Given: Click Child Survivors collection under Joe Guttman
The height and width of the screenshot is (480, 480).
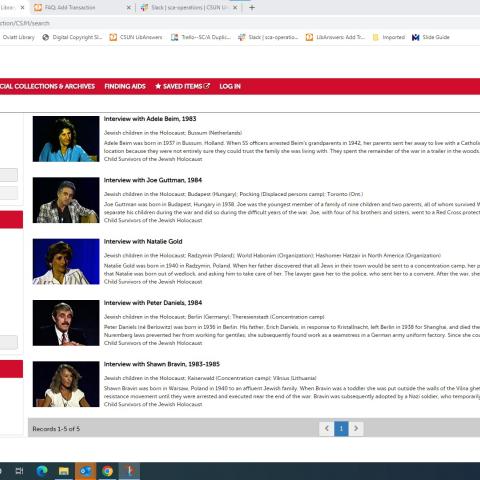Looking at the screenshot, I should (x=153, y=220).
